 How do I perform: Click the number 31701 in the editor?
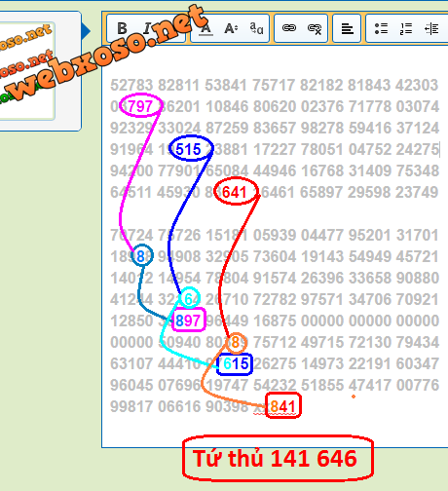click(417, 235)
